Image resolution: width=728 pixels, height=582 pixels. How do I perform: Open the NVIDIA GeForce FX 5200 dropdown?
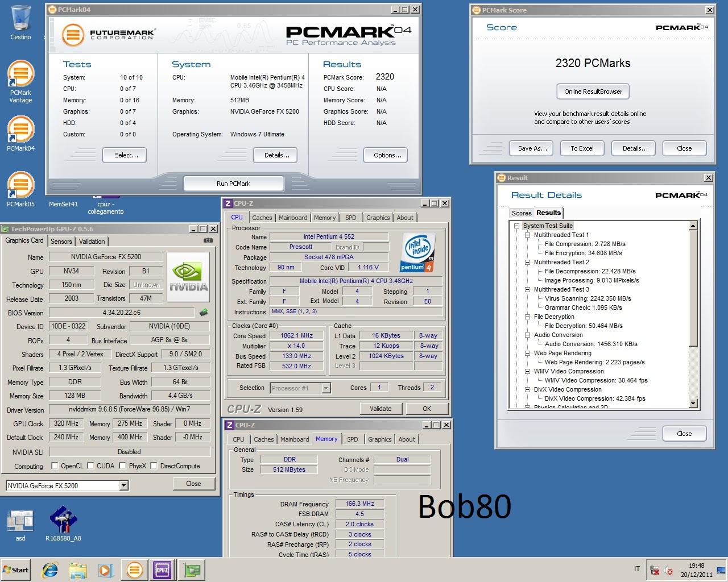pos(123,485)
